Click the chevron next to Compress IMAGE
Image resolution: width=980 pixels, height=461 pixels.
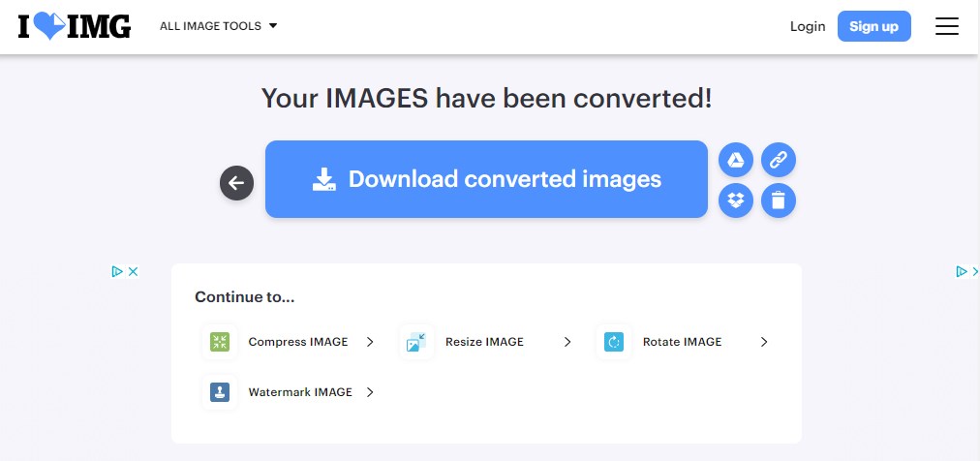370,342
